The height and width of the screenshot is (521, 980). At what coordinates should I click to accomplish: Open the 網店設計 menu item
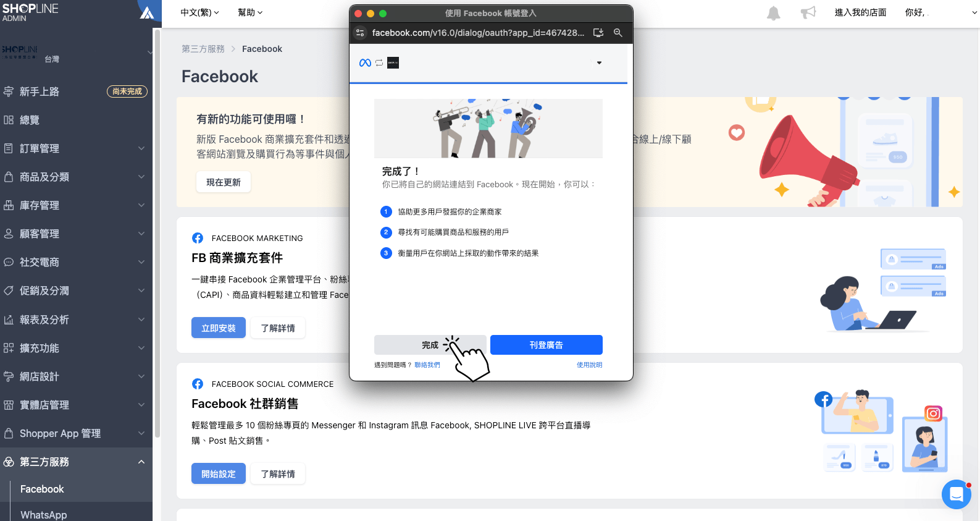click(76, 376)
